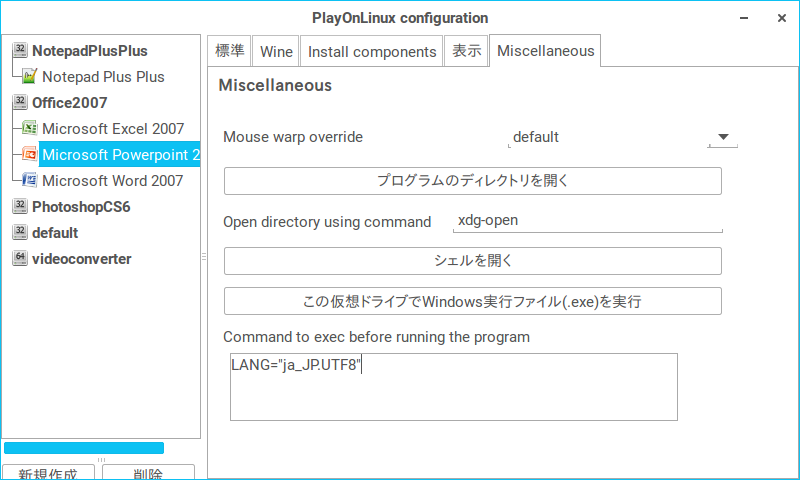Switch to the 表示 tab
Image resolution: width=800 pixels, height=480 pixels.
click(x=466, y=51)
